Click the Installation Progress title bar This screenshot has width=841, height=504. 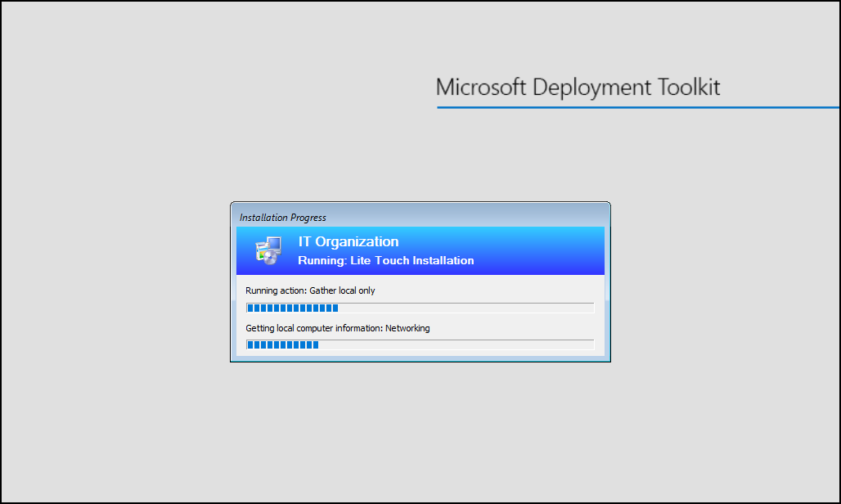pyautogui.click(x=420, y=217)
